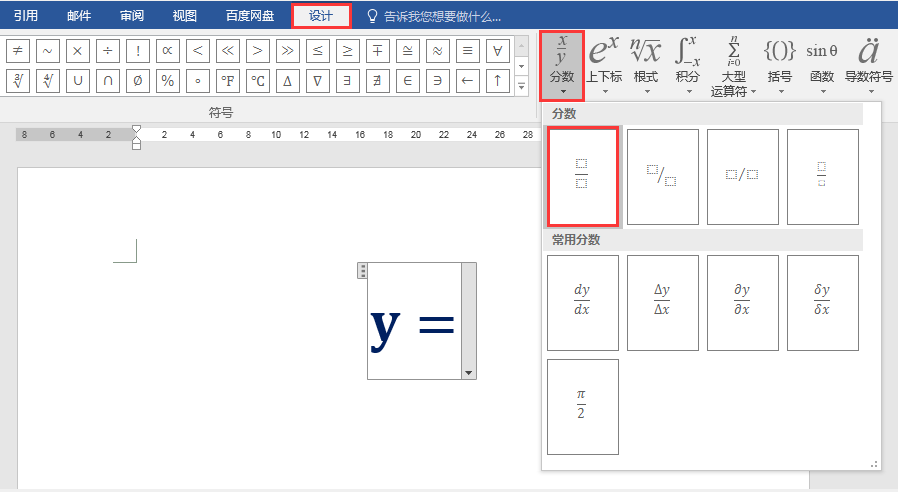898x492 pixels.
Task: Click the ruler's first-line indent marker
Action: pos(136,129)
